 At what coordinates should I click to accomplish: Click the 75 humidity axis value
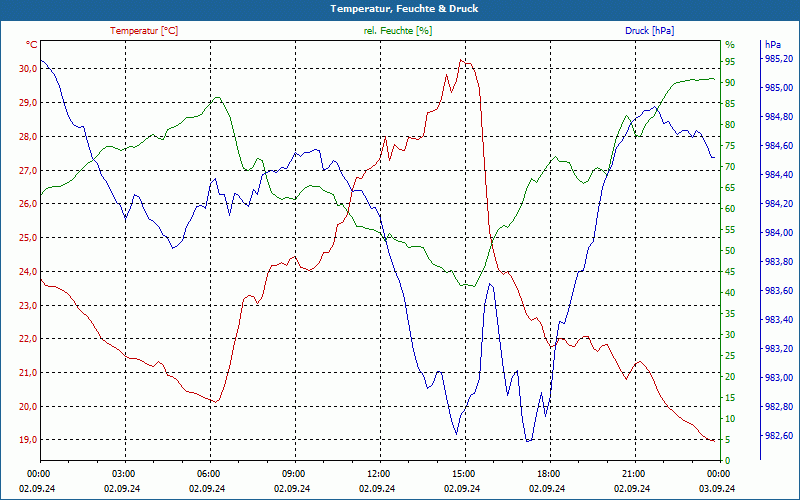[730, 146]
